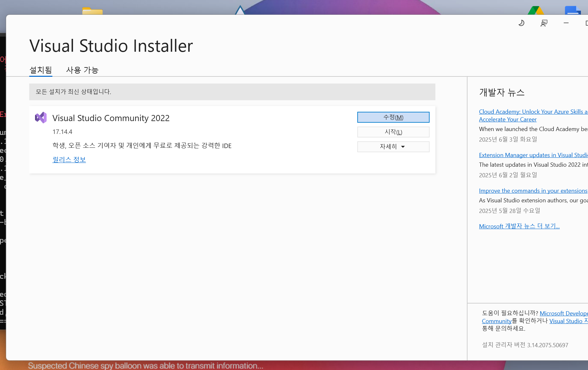Click the 2025년 5월 28일 수요일 date

point(510,211)
